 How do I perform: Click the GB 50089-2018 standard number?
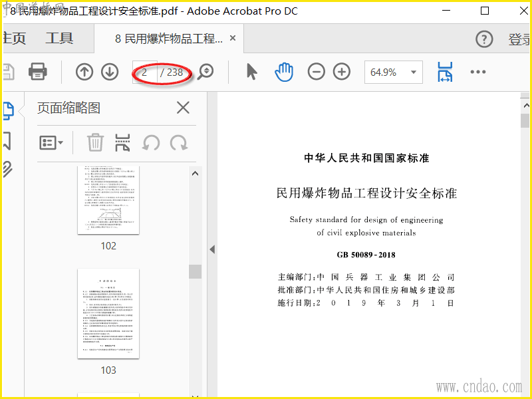[366, 255]
